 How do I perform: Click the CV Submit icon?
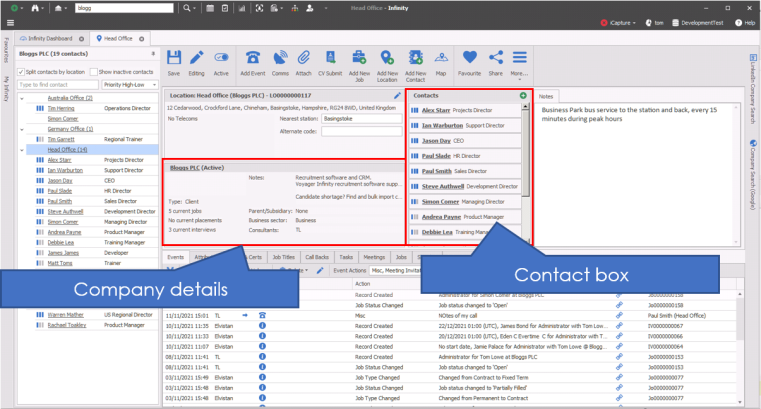[330, 58]
